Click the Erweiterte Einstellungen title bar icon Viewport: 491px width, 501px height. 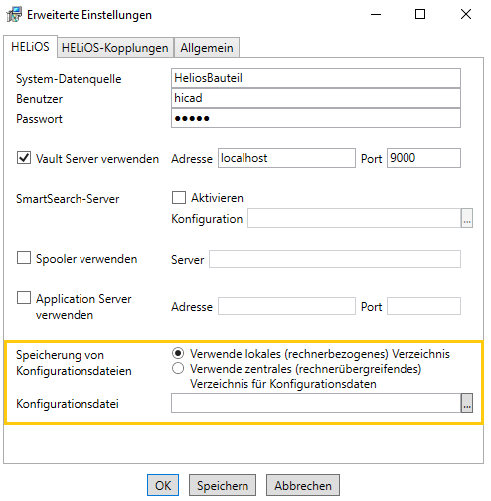[14, 15]
